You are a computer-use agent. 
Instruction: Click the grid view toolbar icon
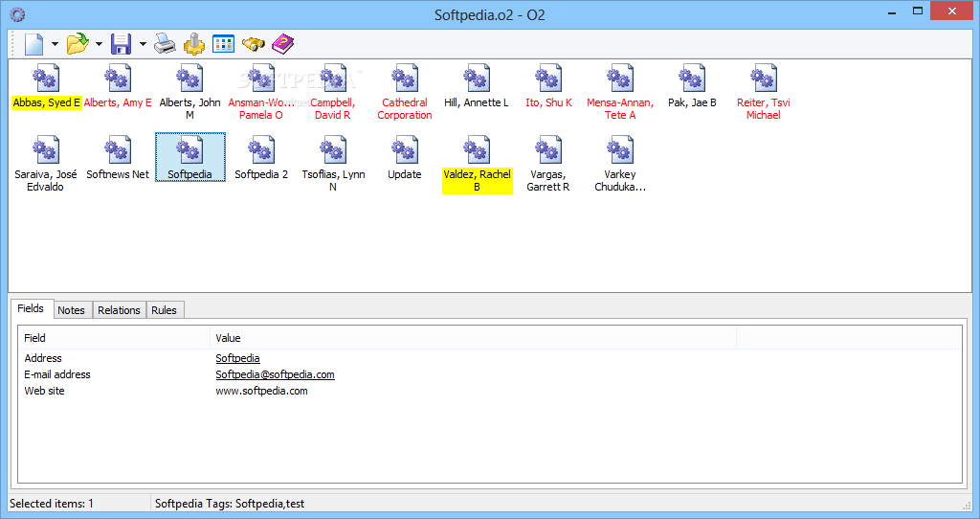point(223,44)
